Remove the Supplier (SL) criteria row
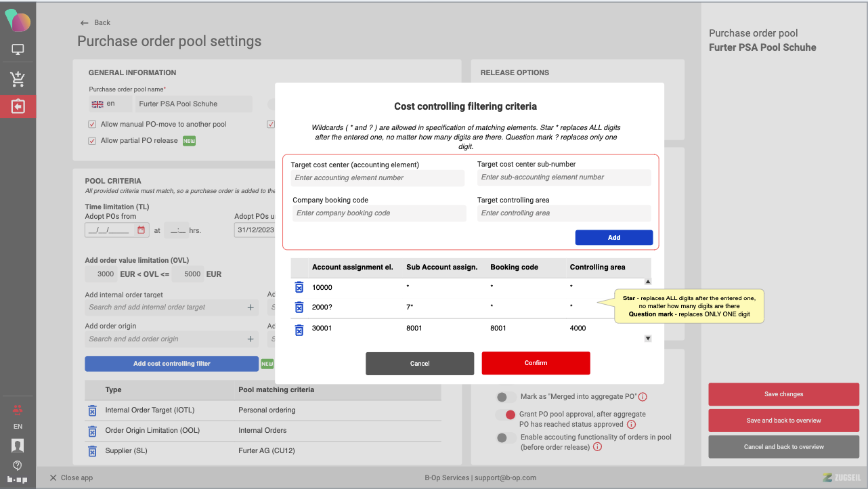Viewport: 868px width, 489px height. tap(92, 451)
